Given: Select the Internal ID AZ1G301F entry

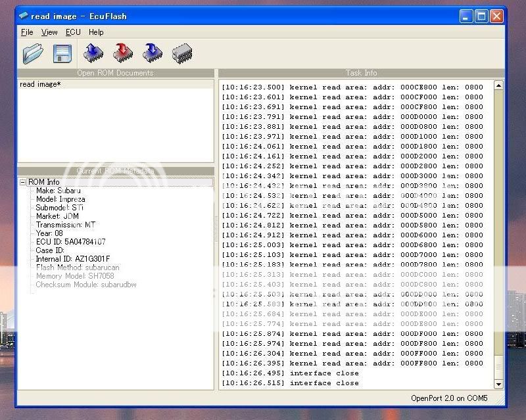Looking at the screenshot, I should click(73, 259).
